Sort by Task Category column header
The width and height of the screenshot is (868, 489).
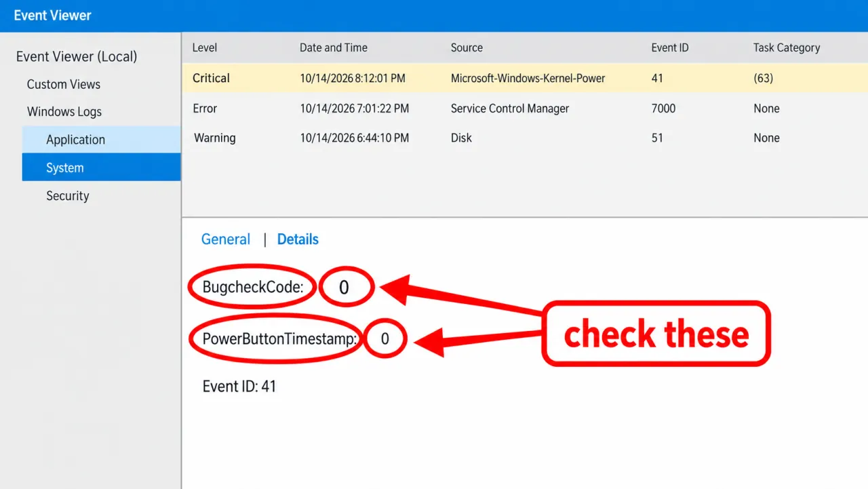point(787,47)
